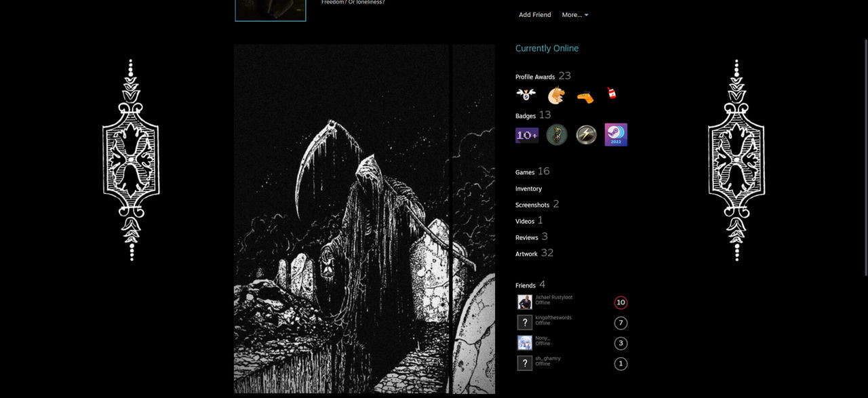Open the More... dropdown menu
The width and height of the screenshot is (868, 398).
575,15
